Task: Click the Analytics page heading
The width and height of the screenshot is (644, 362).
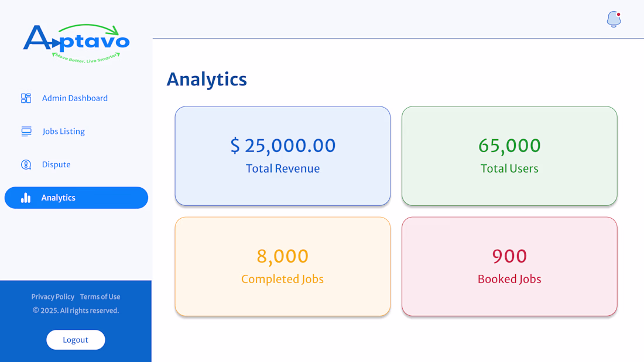Action: click(x=207, y=80)
